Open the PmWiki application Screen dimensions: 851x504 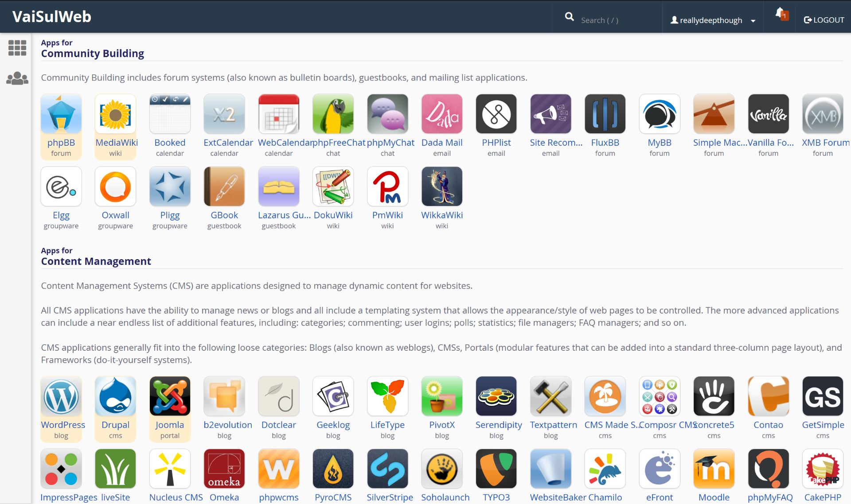click(x=387, y=186)
